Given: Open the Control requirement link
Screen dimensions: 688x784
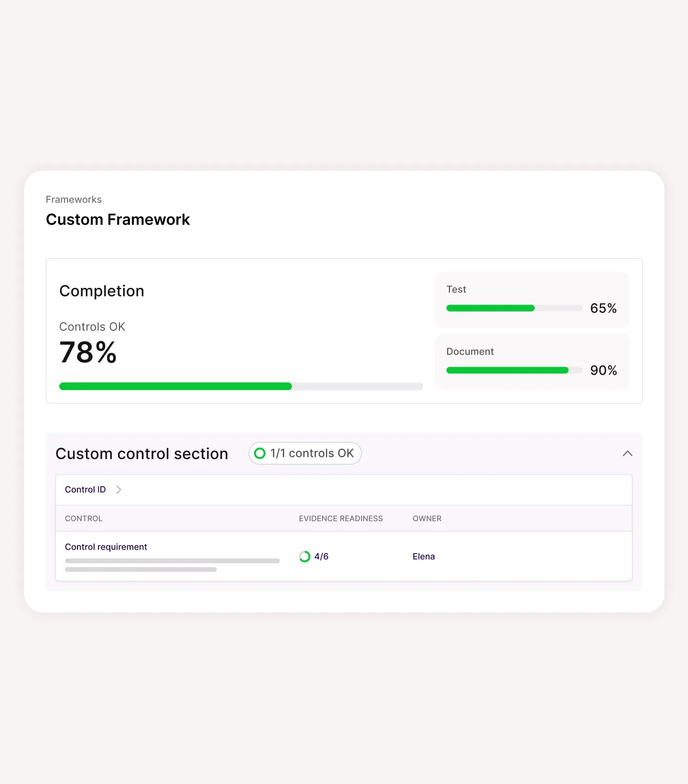Looking at the screenshot, I should tap(106, 546).
